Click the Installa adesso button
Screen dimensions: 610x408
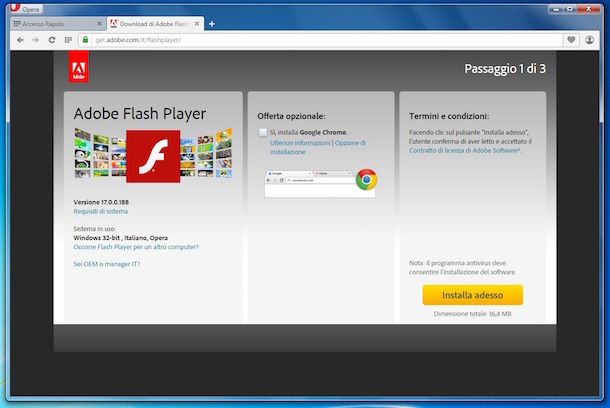coord(473,295)
